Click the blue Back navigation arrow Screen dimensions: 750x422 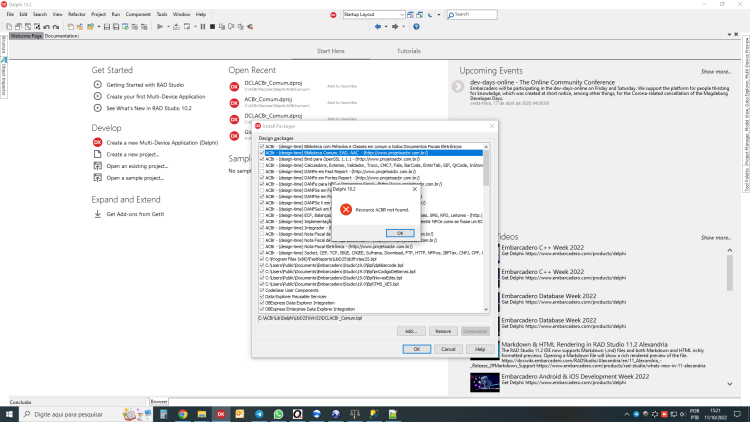click(x=378, y=27)
